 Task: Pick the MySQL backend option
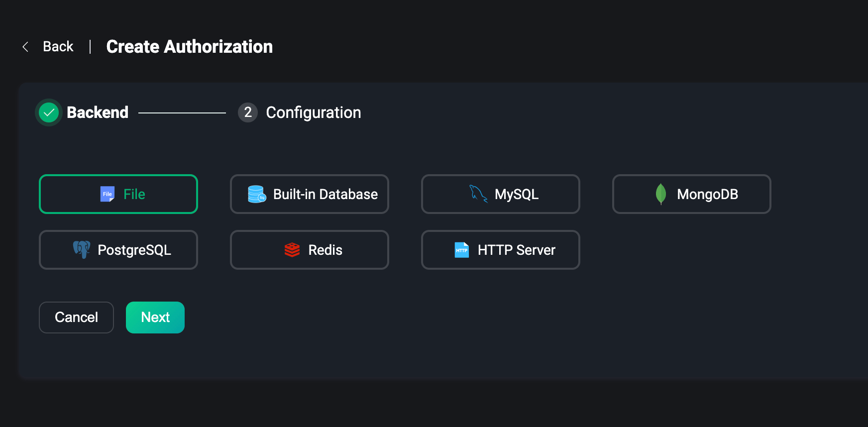pyautogui.click(x=516, y=194)
